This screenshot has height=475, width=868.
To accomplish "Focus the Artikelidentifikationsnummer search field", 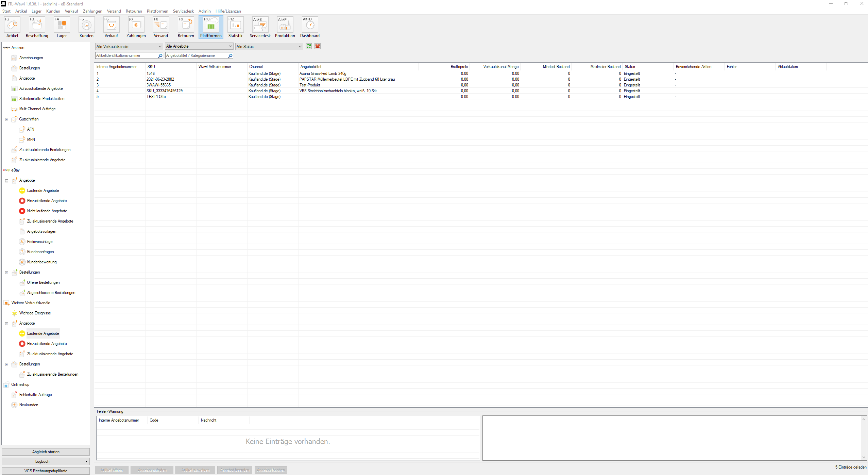I will 126,55.
